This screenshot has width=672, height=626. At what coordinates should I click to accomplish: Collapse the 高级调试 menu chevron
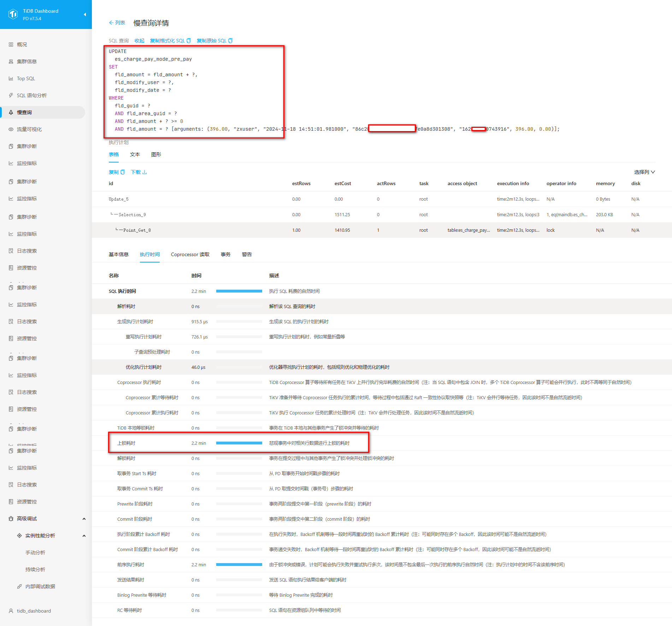coord(84,519)
